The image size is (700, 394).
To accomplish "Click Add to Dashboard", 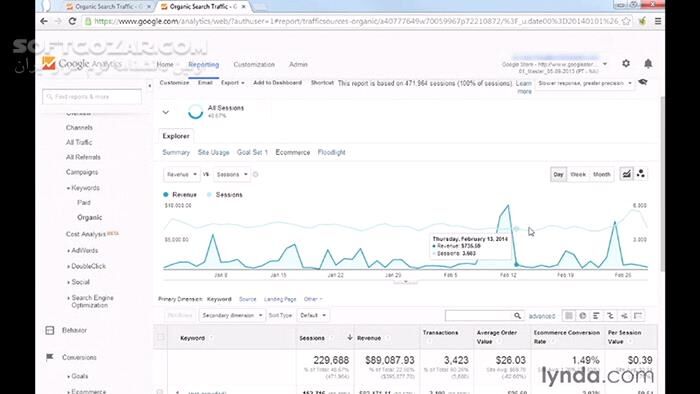I will 277,83.
